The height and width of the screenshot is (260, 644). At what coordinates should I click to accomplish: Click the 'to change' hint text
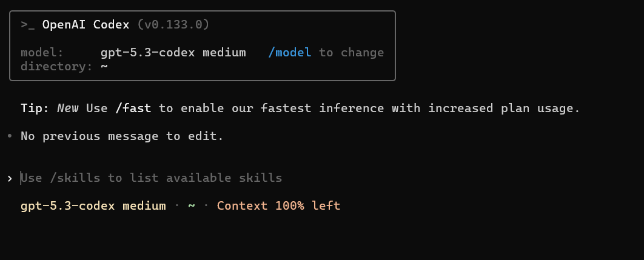[351, 53]
